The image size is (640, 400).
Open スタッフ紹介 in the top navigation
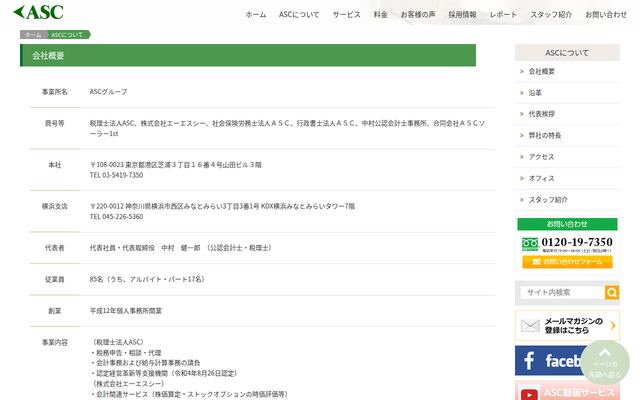(551, 15)
